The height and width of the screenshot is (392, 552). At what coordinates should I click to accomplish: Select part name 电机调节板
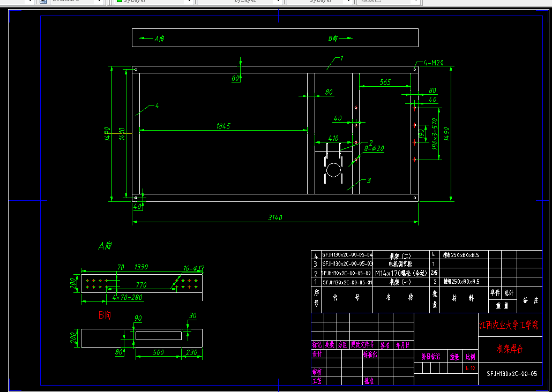coord(400,264)
